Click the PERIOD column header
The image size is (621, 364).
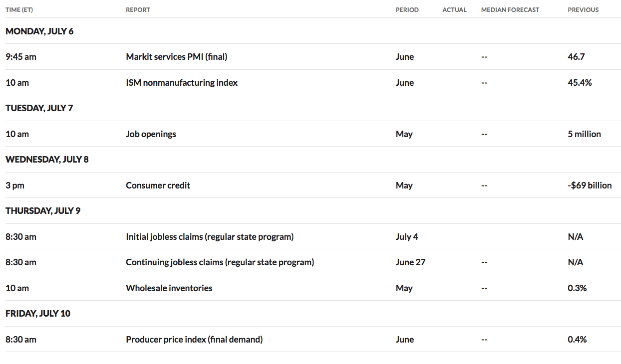407,9
